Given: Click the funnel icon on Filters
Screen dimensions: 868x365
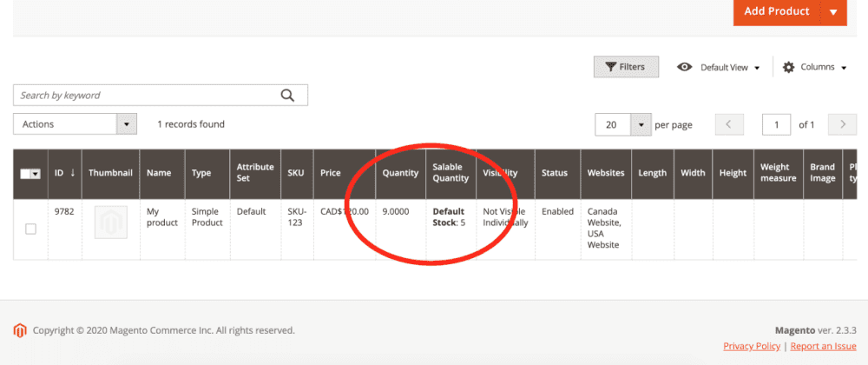Looking at the screenshot, I should (x=610, y=67).
